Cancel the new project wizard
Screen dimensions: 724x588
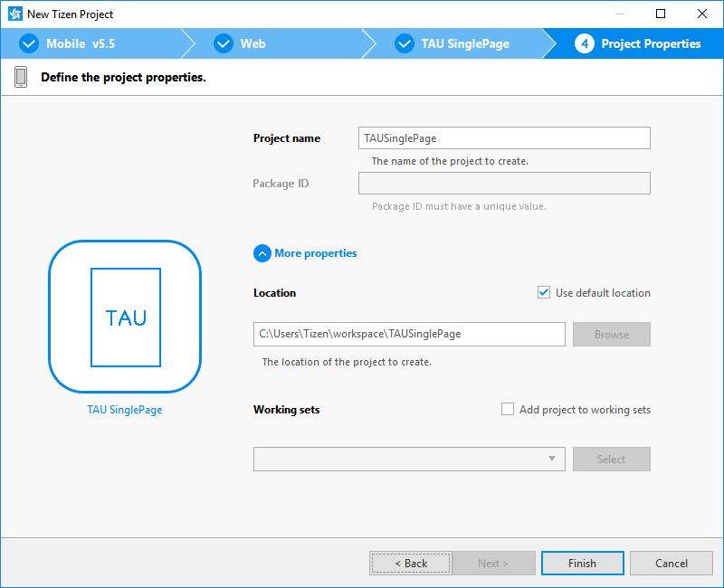pyautogui.click(x=671, y=563)
